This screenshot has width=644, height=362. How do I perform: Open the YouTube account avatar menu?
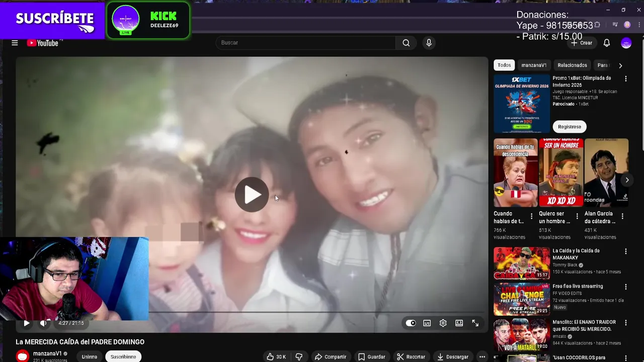626,43
